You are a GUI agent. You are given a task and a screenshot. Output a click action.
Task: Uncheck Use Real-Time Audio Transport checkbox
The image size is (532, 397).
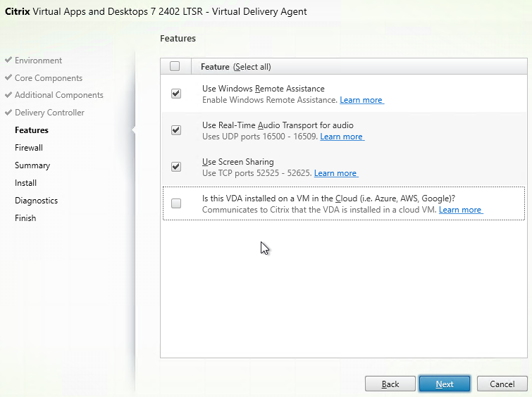pyautogui.click(x=175, y=130)
